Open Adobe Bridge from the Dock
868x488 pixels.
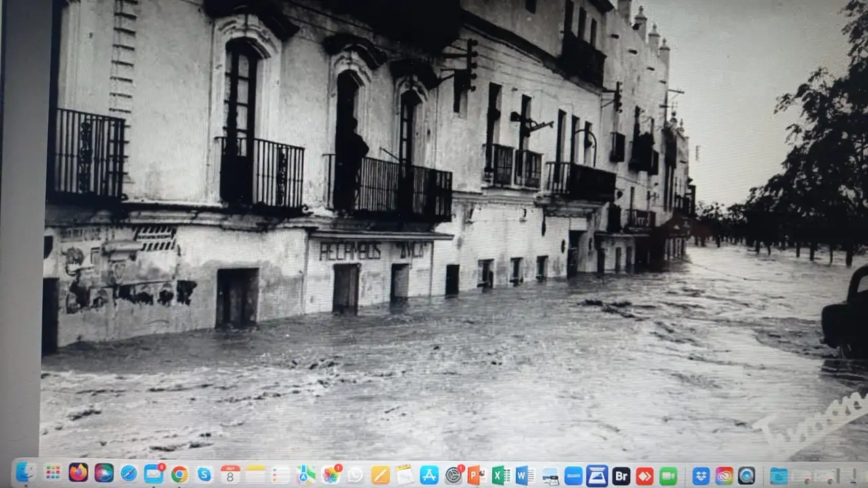pos(621,474)
